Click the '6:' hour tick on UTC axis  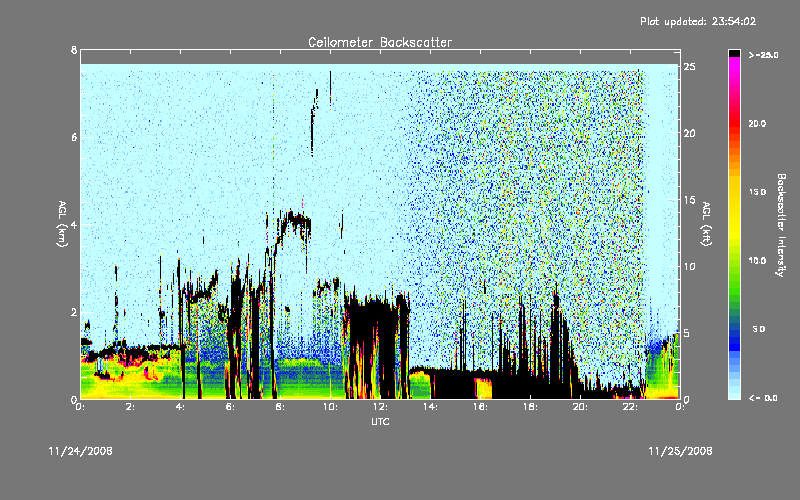[231, 407]
